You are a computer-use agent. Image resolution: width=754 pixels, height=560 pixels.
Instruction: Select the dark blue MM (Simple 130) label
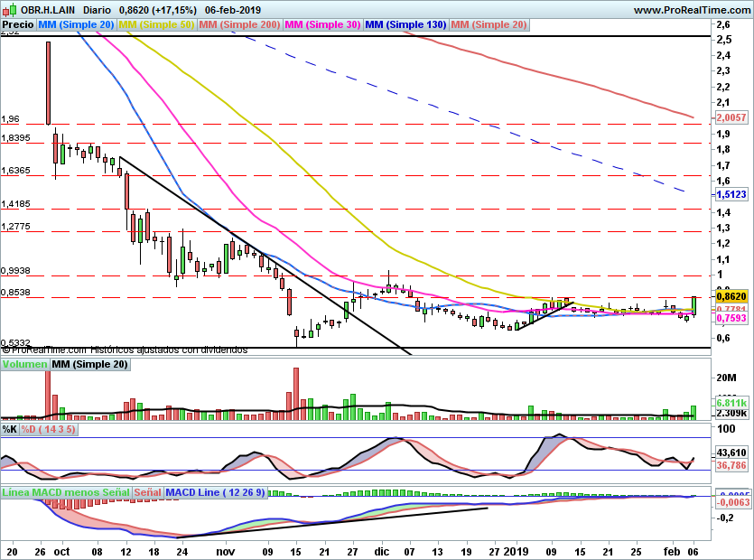[405, 24]
